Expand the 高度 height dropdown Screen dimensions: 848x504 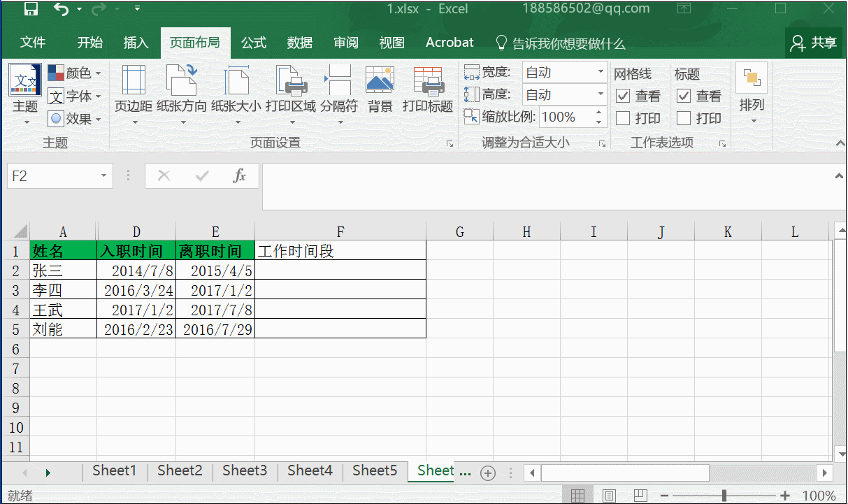click(600, 94)
